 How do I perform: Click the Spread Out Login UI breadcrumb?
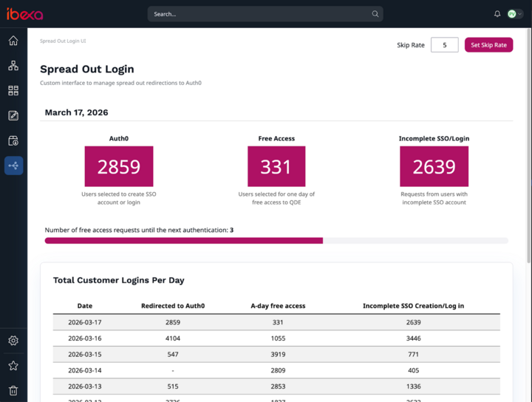click(63, 41)
